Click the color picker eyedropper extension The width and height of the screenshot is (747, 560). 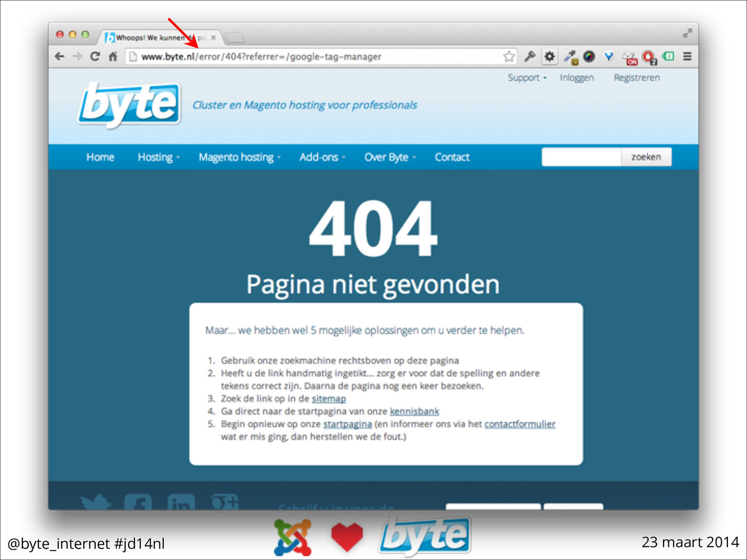point(571,57)
